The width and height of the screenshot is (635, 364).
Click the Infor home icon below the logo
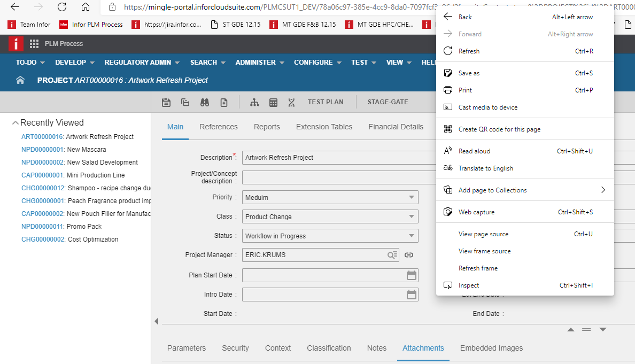tap(20, 80)
